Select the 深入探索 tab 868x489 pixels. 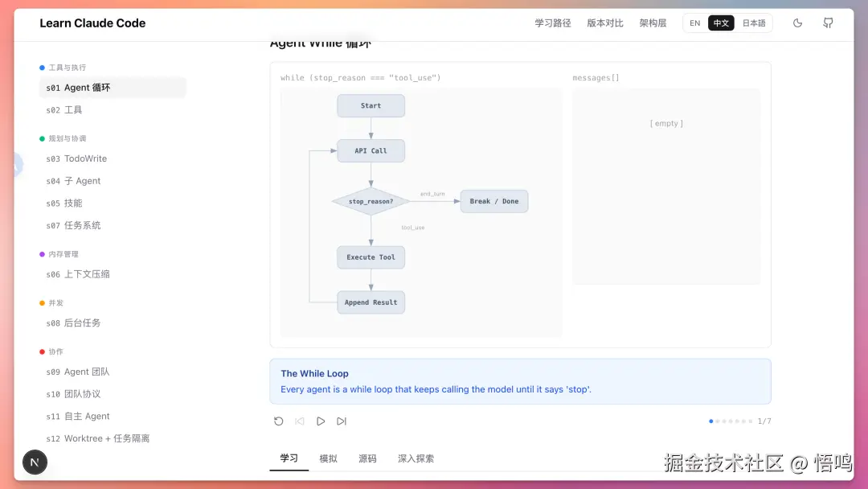coord(416,458)
